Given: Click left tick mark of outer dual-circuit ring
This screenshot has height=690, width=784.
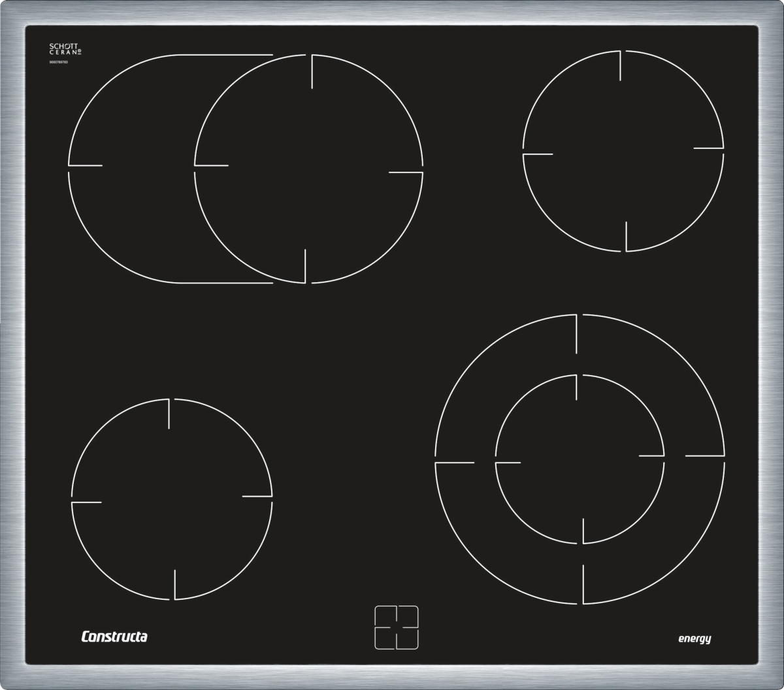Looking at the screenshot, I should (454, 463).
